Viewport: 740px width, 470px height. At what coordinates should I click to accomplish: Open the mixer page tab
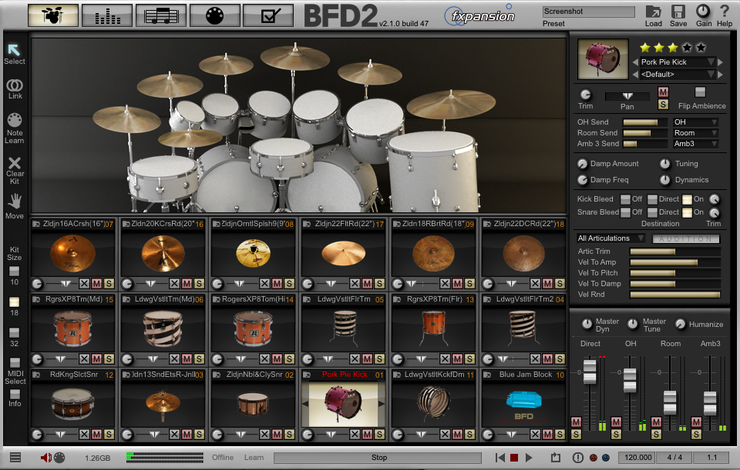tap(106, 15)
